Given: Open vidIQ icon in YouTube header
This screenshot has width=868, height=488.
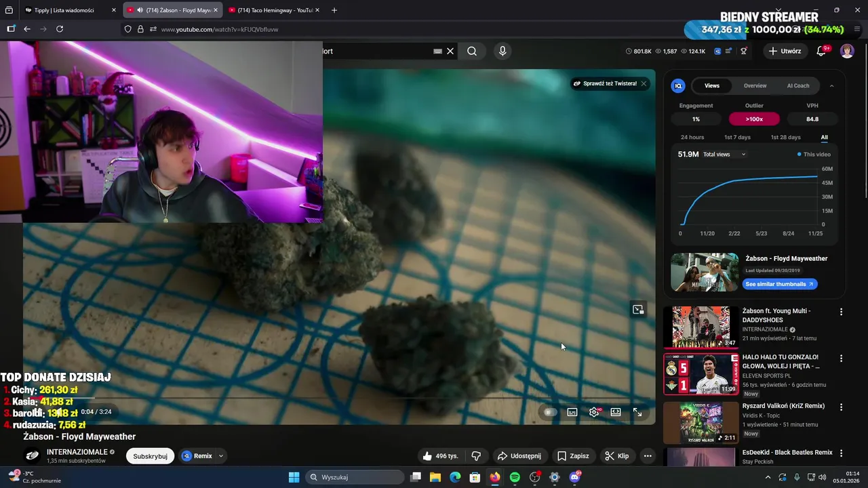Looking at the screenshot, I should (x=717, y=51).
